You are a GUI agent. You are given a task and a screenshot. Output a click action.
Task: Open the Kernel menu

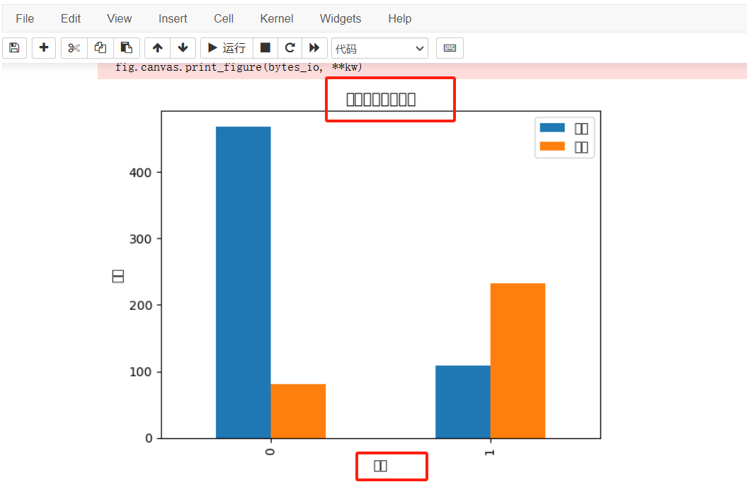click(x=277, y=19)
